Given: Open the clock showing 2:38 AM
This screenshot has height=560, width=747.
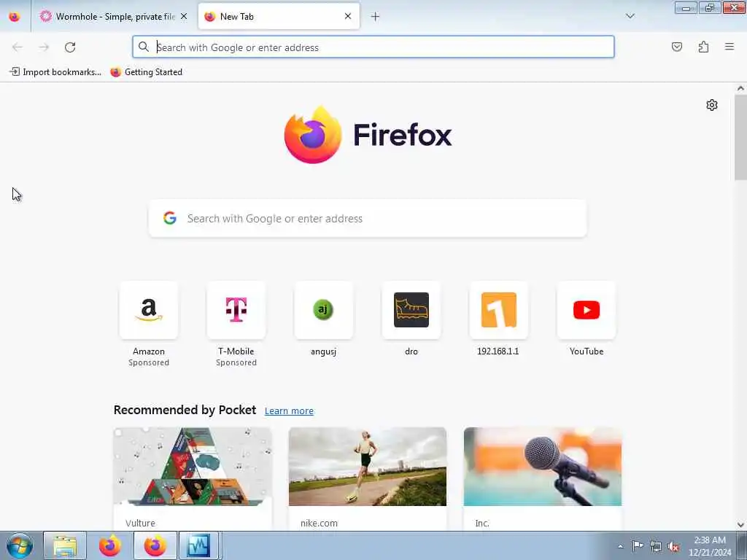Looking at the screenshot, I should pos(710,546).
